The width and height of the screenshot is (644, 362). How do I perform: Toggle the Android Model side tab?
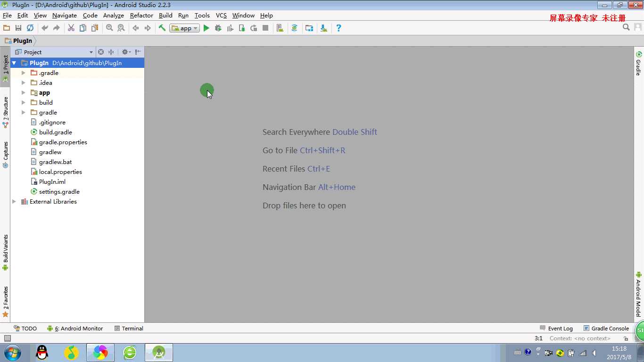[639, 294]
